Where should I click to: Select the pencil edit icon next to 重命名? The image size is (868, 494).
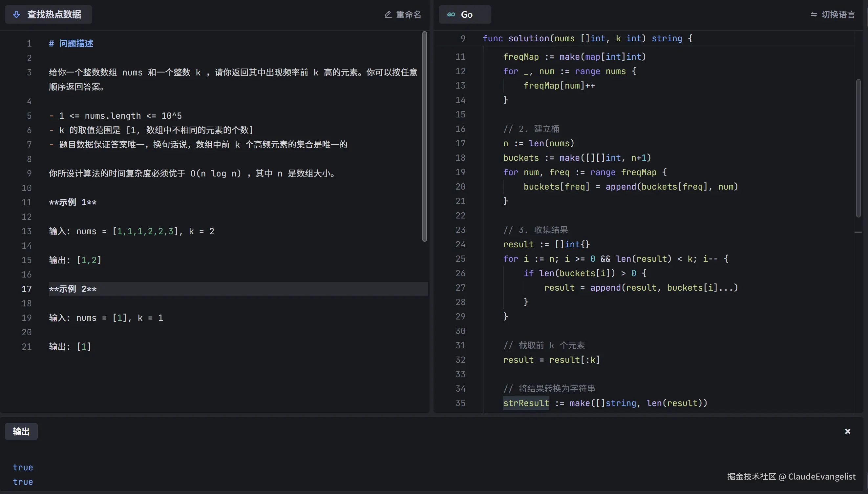[x=388, y=14]
